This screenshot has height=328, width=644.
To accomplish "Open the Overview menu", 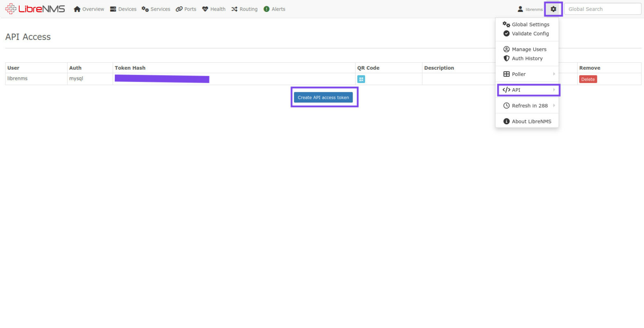I will 89,9.
